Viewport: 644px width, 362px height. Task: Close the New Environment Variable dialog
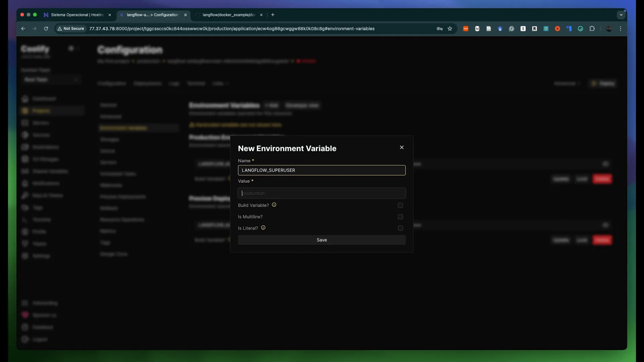[401, 147]
